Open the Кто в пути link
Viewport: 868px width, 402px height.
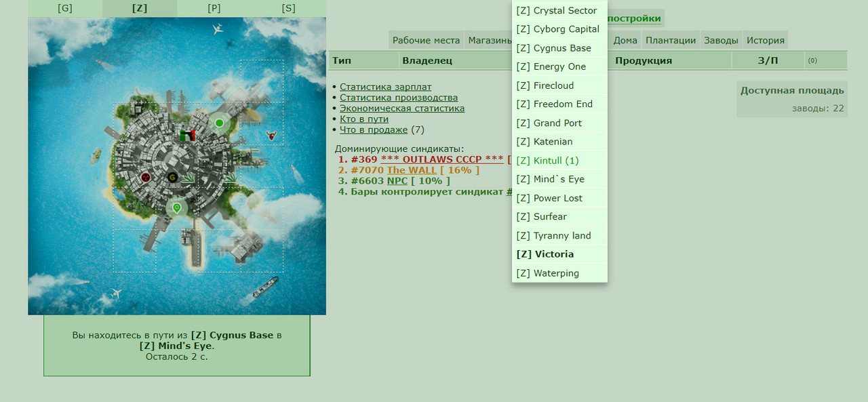pos(364,119)
